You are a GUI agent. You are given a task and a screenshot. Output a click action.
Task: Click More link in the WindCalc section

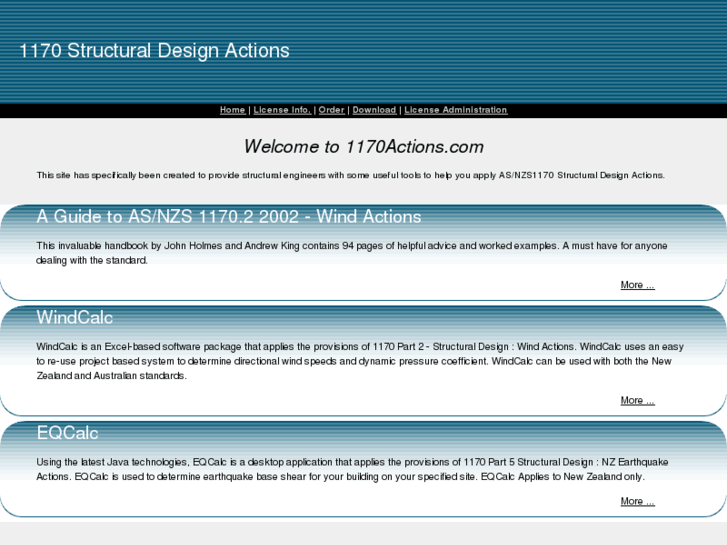(638, 400)
